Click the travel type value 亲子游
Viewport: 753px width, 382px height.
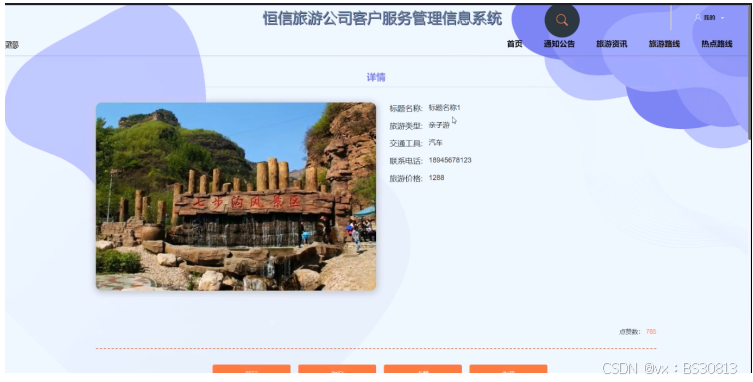(439, 125)
